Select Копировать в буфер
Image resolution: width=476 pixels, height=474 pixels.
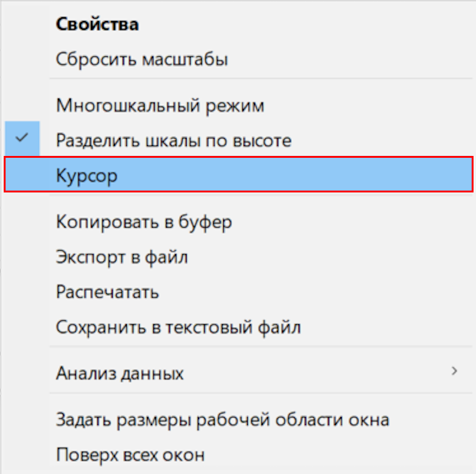[144, 222]
